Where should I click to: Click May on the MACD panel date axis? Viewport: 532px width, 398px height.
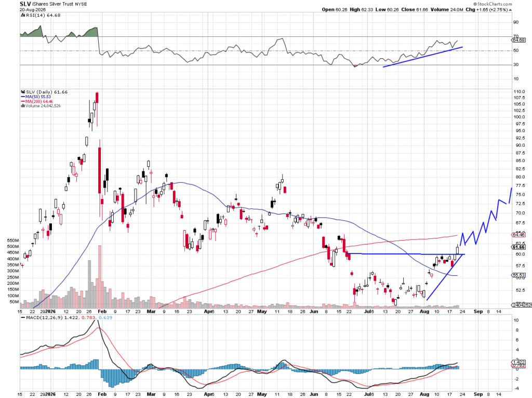(262, 394)
